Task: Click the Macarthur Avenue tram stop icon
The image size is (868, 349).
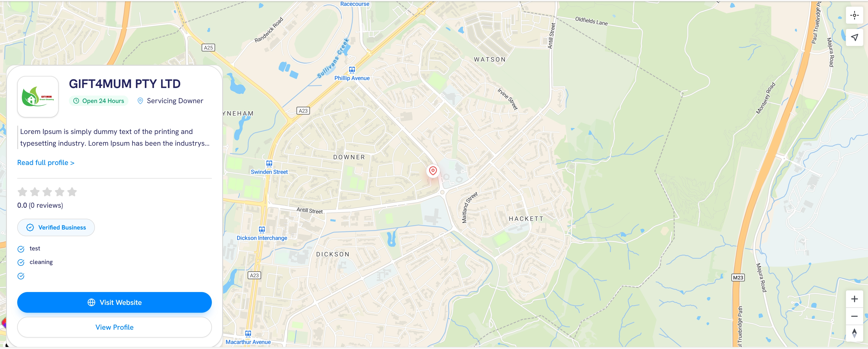Action: point(248,334)
